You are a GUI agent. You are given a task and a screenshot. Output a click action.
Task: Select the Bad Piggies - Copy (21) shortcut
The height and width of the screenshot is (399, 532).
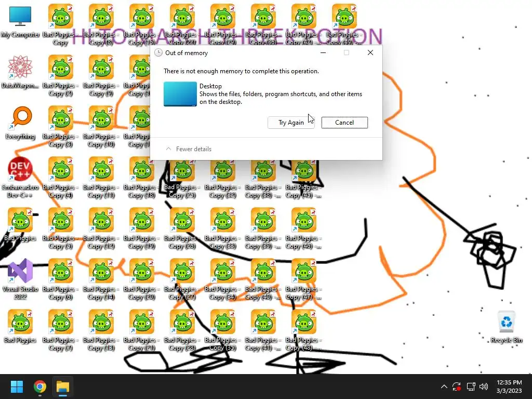[141, 330]
